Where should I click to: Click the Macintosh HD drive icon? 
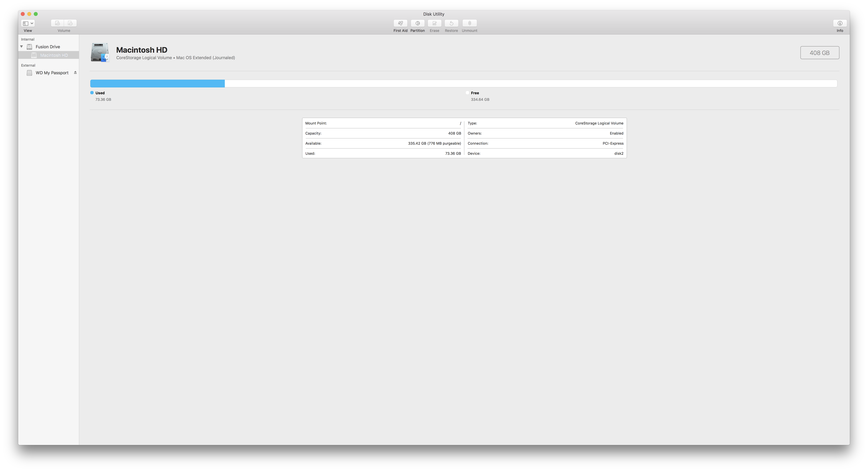tap(100, 53)
